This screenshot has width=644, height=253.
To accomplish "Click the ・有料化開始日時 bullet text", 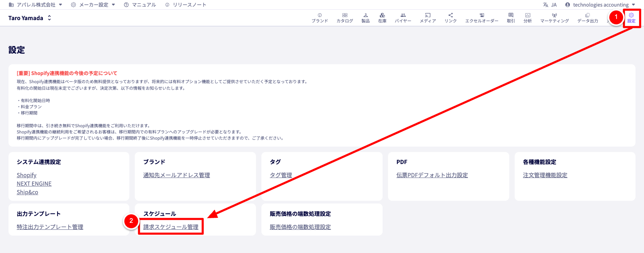I will click(x=33, y=101).
